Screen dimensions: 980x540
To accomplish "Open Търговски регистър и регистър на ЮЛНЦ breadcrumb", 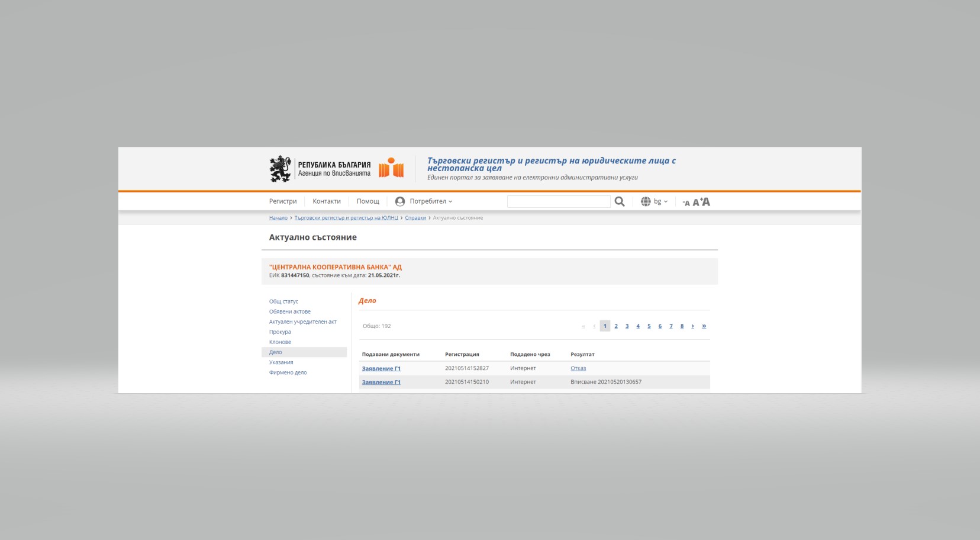I will click(346, 218).
